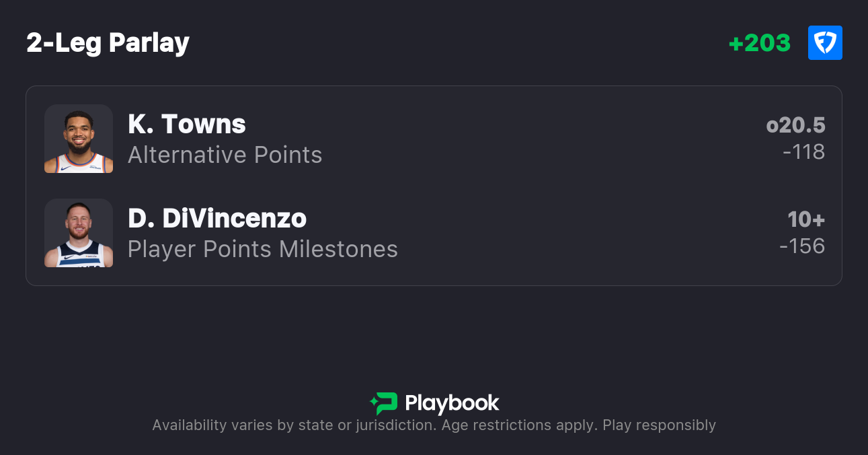Image resolution: width=868 pixels, height=455 pixels.
Task: Open K. Towns player headshot
Action: coord(79,139)
